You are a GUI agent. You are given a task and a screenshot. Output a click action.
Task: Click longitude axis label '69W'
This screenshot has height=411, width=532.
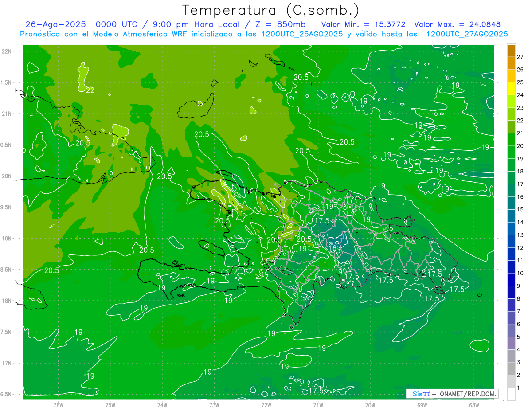click(x=422, y=405)
